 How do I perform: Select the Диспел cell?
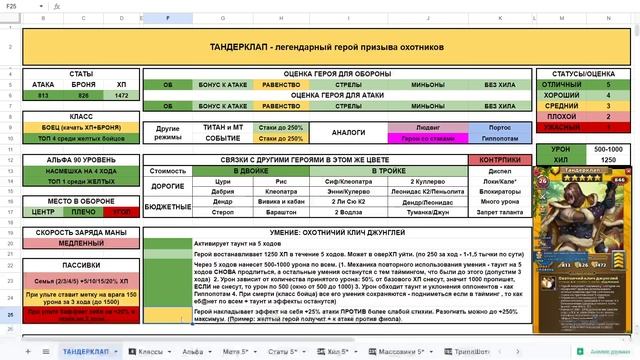[500, 171]
